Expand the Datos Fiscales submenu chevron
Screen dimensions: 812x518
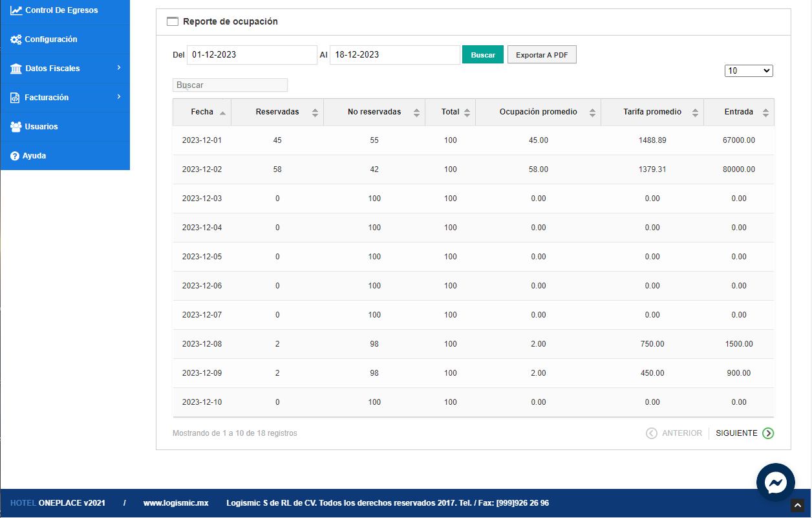coord(119,68)
